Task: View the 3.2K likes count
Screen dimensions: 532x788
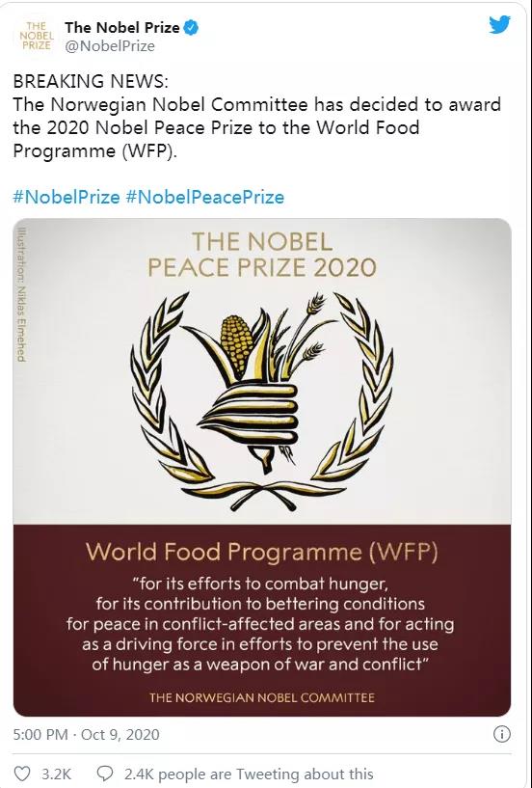Action: (x=56, y=774)
